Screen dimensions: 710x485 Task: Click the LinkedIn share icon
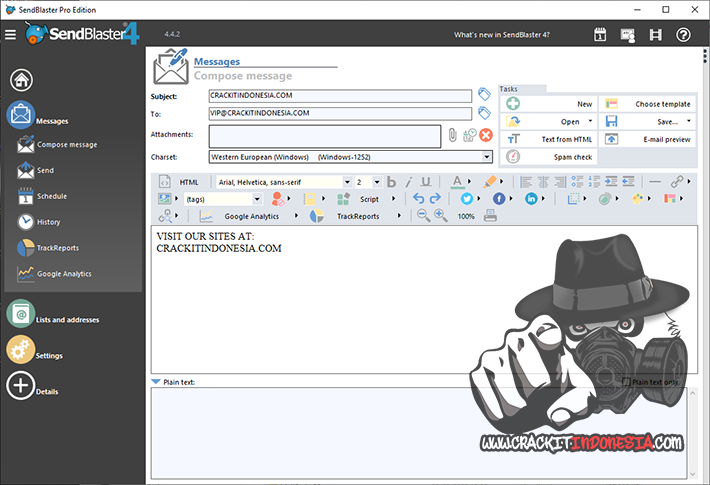(x=531, y=199)
